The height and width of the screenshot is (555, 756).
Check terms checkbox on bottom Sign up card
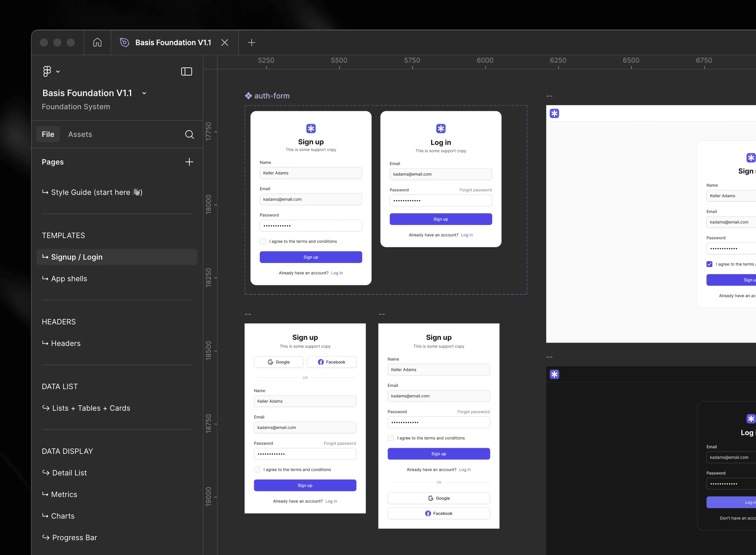[257, 469]
